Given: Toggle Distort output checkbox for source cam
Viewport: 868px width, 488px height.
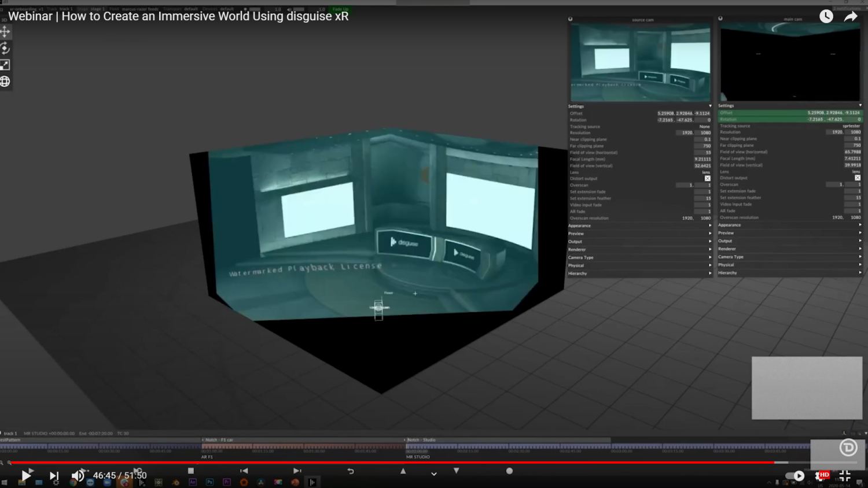Looking at the screenshot, I should coord(707,179).
